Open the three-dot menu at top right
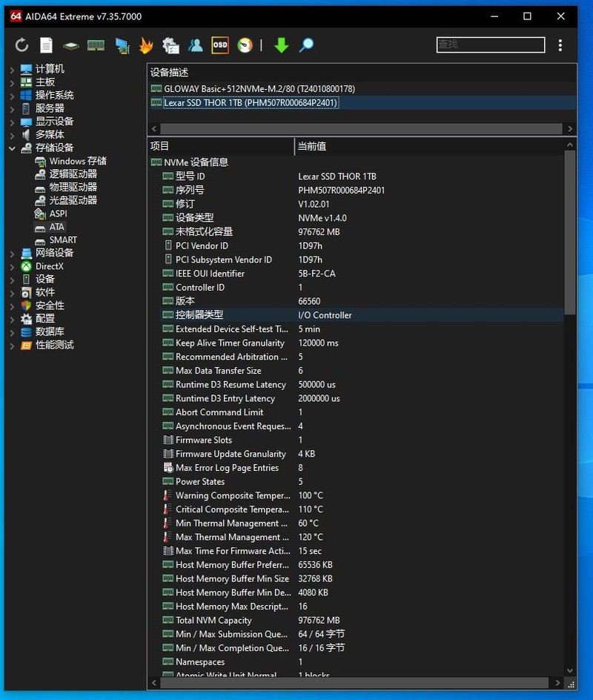The image size is (593, 700). click(560, 44)
